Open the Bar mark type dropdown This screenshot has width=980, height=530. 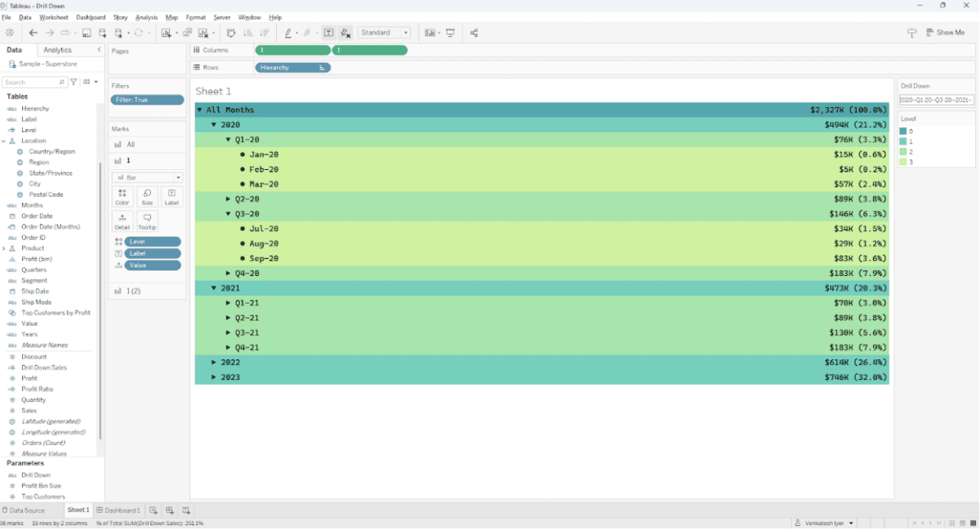(x=147, y=177)
